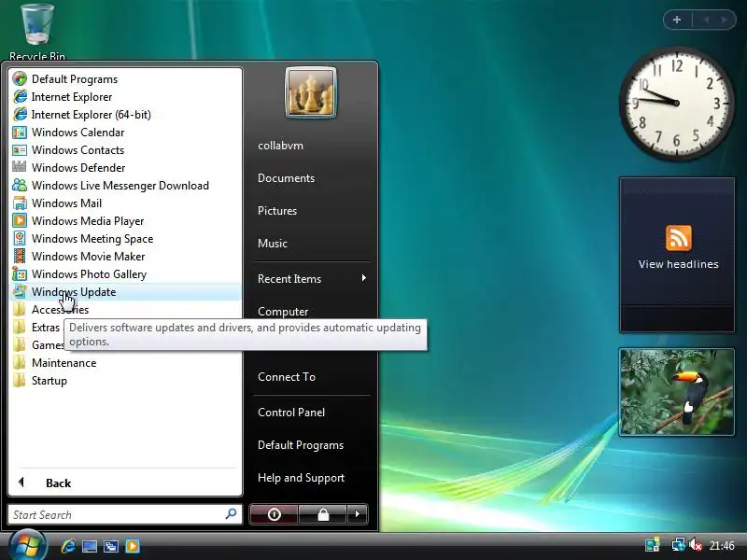
Task: Click Show Desktop in Quick Launch
Action: pyautogui.click(x=89, y=546)
